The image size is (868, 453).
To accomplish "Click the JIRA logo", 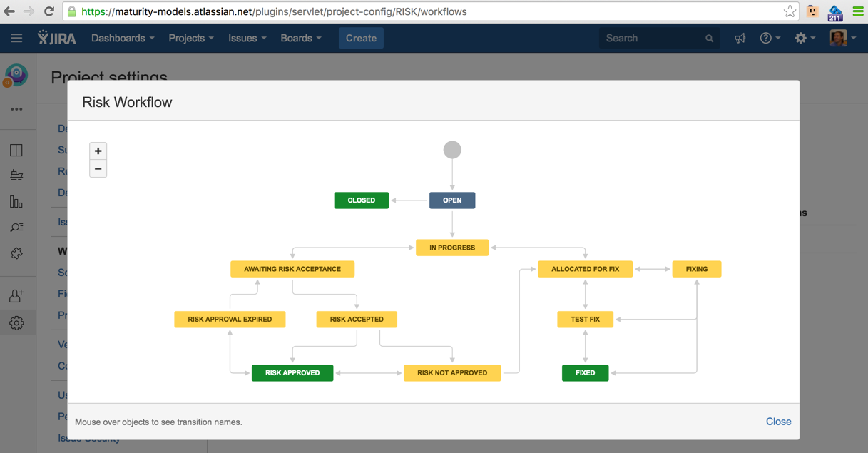I will (57, 39).
